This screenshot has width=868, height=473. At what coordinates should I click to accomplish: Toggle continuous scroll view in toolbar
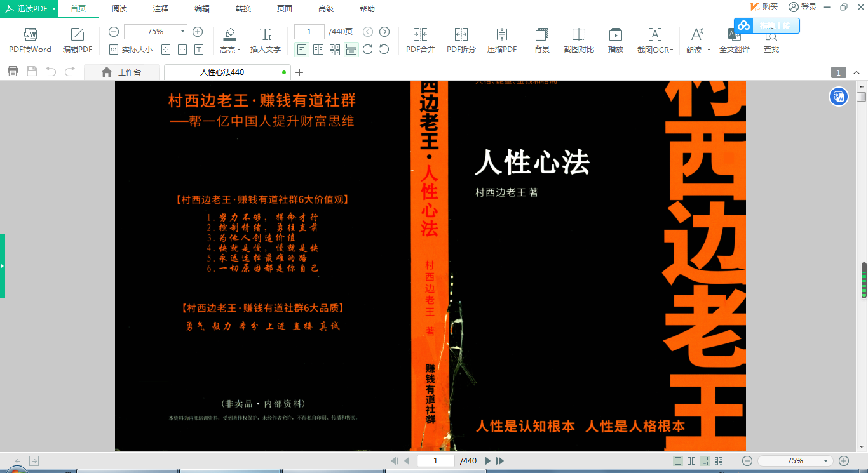351,49
